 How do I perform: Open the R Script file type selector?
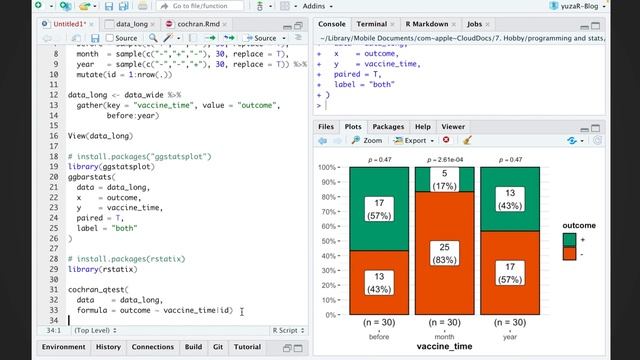click(289, 331)
